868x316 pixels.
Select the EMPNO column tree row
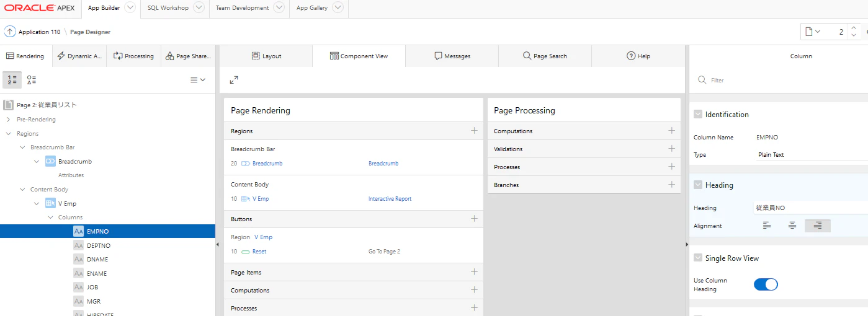107,231
